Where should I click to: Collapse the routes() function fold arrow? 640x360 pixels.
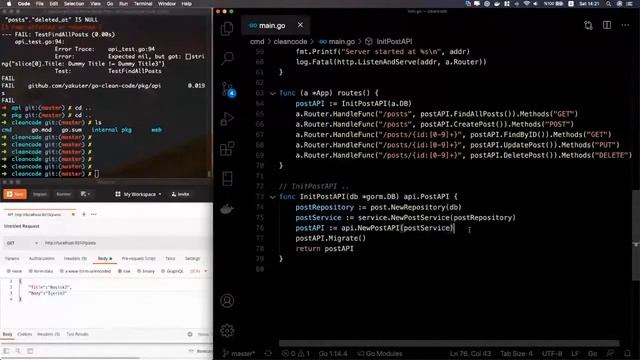273,93
